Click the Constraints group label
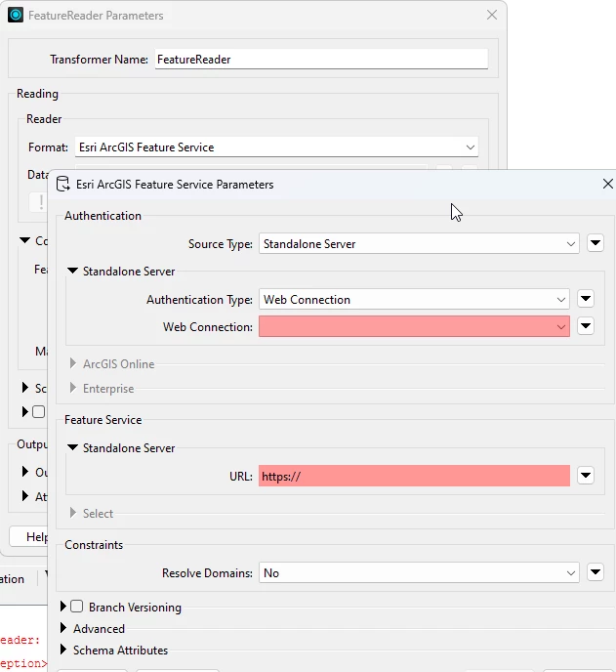Screen dimensions: 616x672 [x=94, y=545]
